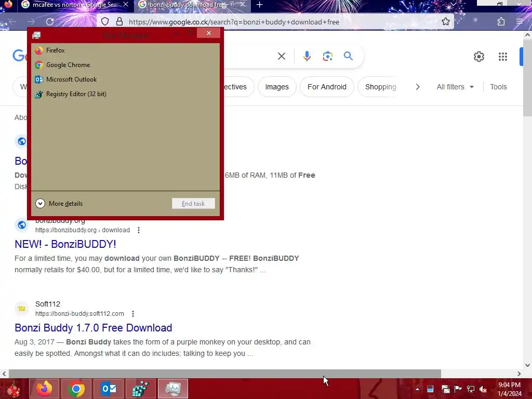
Task: Click the Firefox address bar URL
Action: point(234,22)
